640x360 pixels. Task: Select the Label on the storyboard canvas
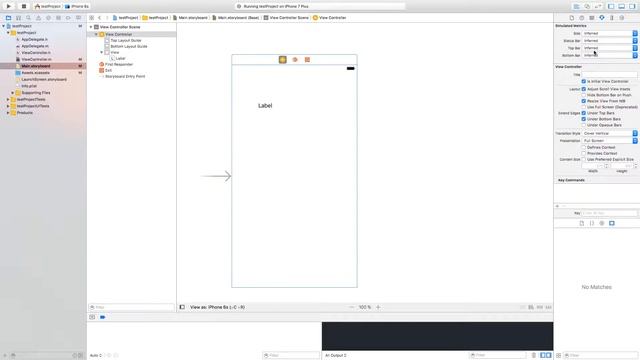[265, 106]
